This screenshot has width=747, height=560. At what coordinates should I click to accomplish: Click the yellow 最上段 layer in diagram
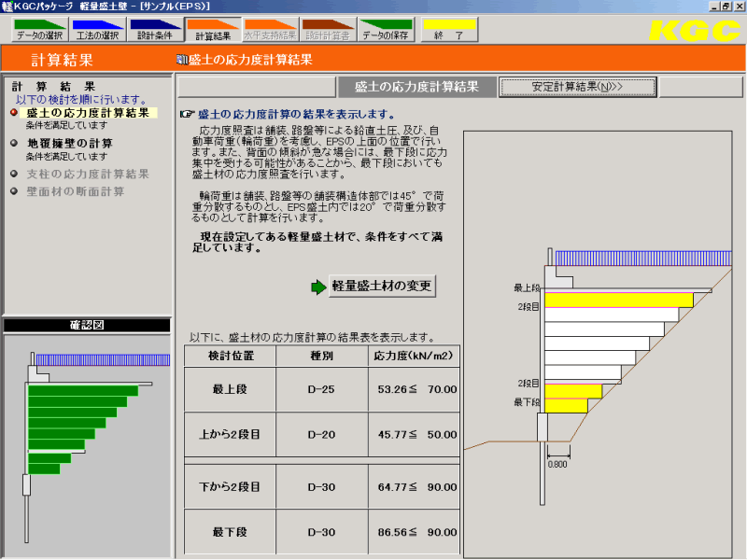point(618,300)
